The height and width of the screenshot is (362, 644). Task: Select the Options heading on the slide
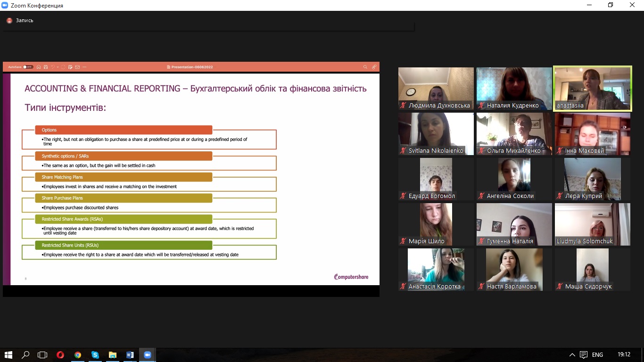click(x=124, y=130)
